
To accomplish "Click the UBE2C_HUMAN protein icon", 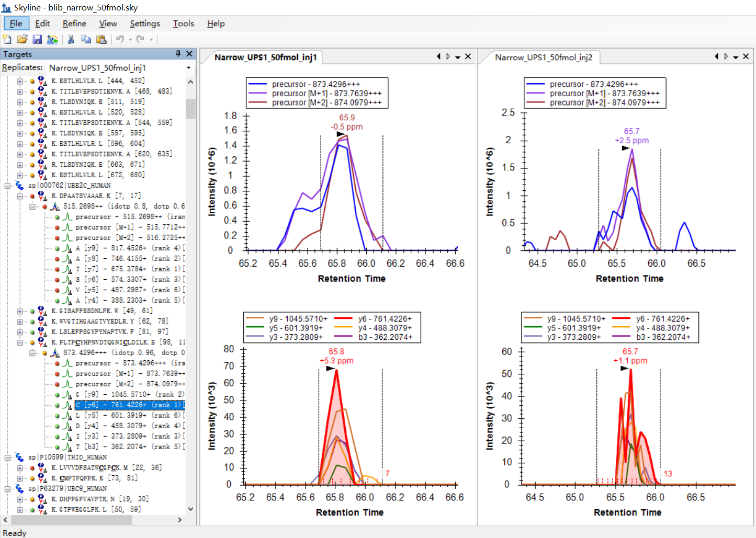I will 20,186.
